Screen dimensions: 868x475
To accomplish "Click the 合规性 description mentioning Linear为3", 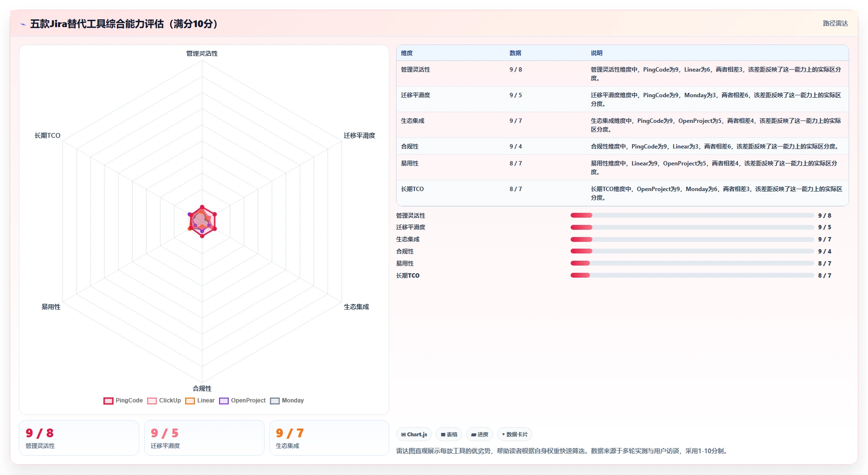I will point(714,147).
